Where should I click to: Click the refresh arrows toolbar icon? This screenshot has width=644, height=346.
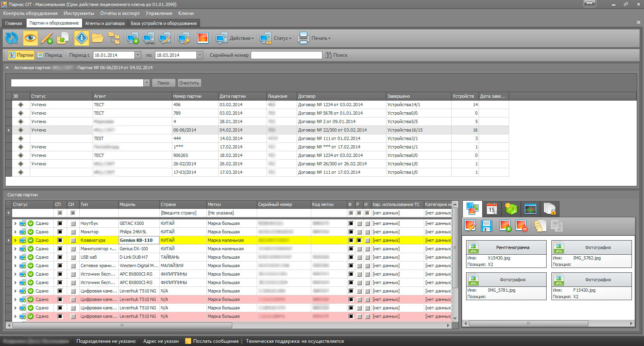(12, 38)
